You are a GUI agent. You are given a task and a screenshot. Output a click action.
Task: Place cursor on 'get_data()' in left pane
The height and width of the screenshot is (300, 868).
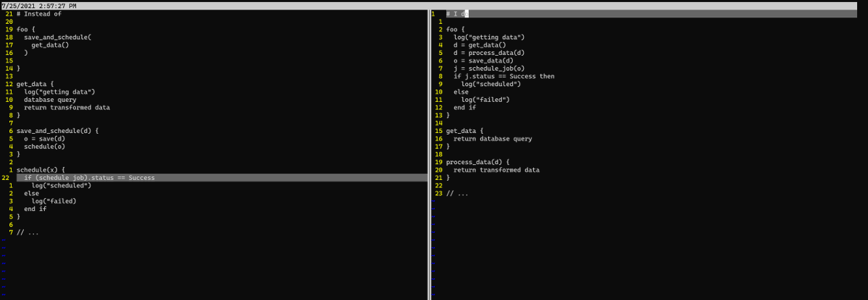(x=51, y=46)
